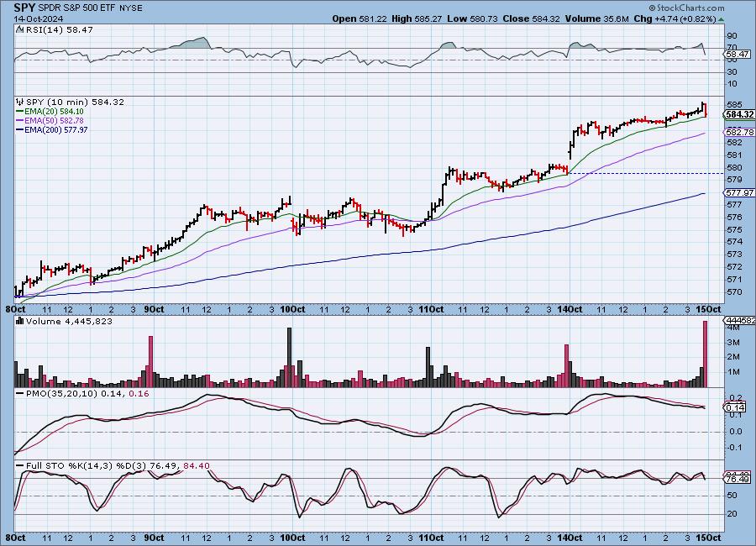
Task: Click the volume value tag above 4M
Action: pos(739,321)
